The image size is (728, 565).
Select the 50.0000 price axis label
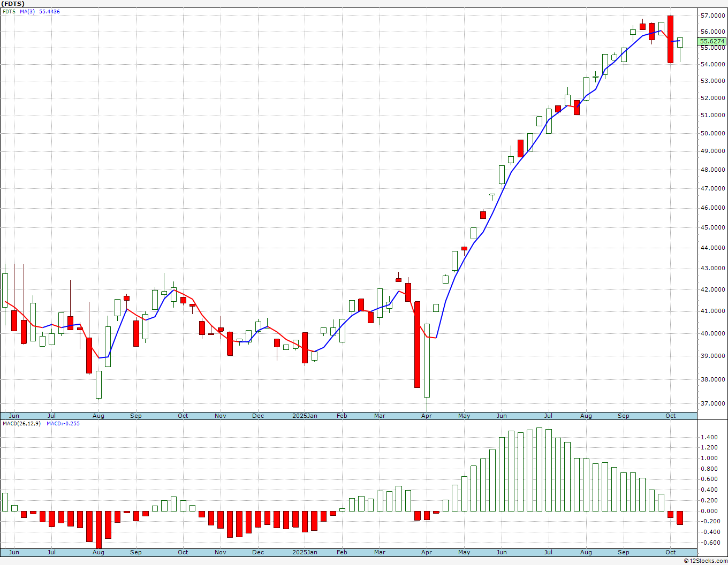[712, 133]
